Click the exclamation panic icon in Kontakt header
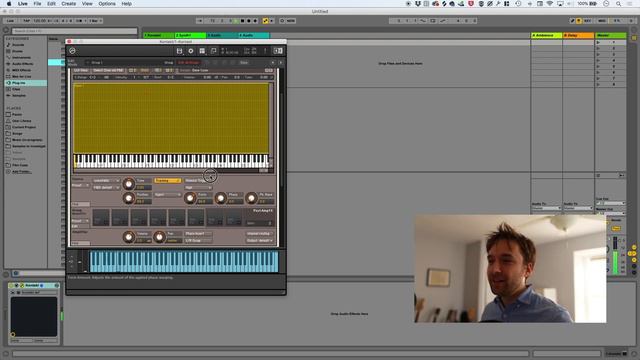Viewport: 640px width, 360px height. pos(265,51)
